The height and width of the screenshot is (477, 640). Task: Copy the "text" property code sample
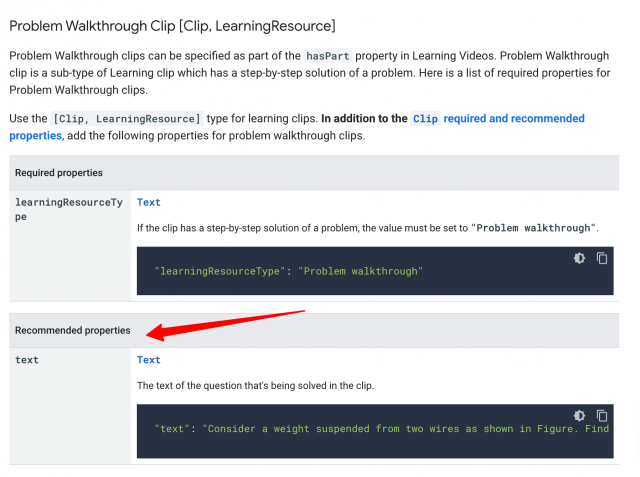click(x=602, y=415)
